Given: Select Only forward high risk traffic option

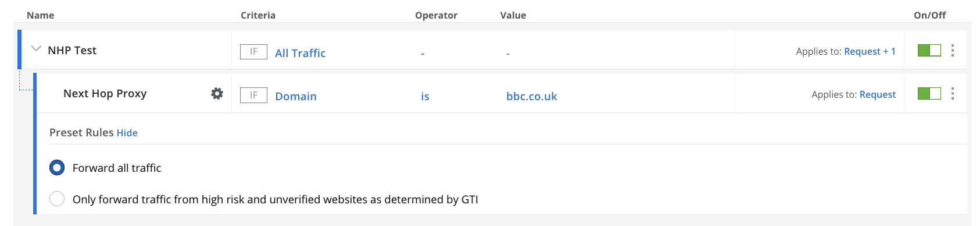Looking at the screenshot, I should coord(57,199).
